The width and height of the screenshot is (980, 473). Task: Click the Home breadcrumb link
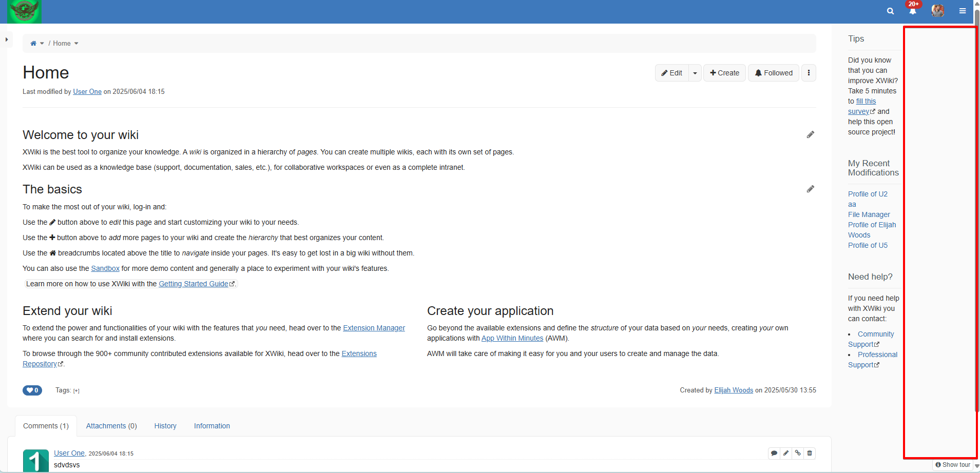pyautogui.click(x=62, y=44)
